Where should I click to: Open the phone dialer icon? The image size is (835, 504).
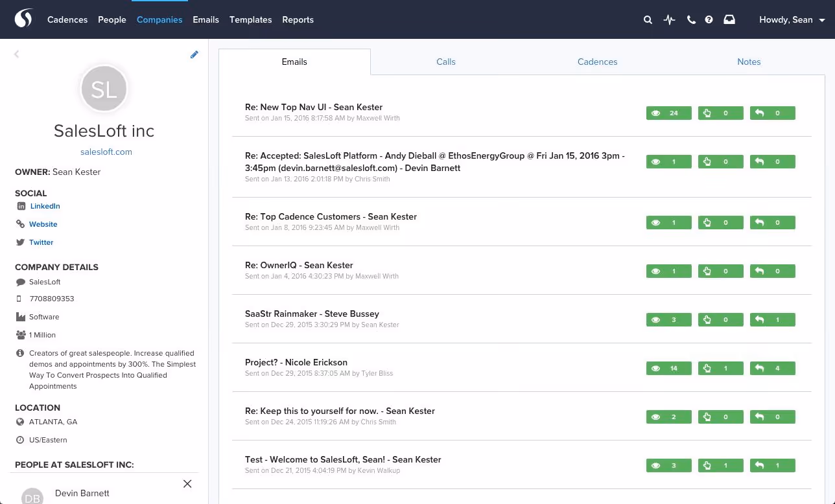(x=691, y=20)
